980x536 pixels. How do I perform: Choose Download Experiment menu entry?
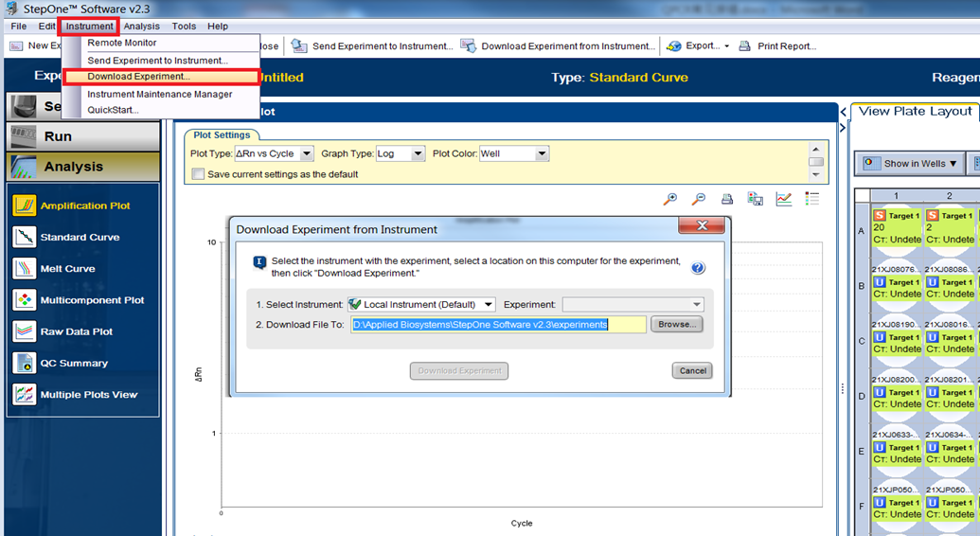tap(161, 77)
